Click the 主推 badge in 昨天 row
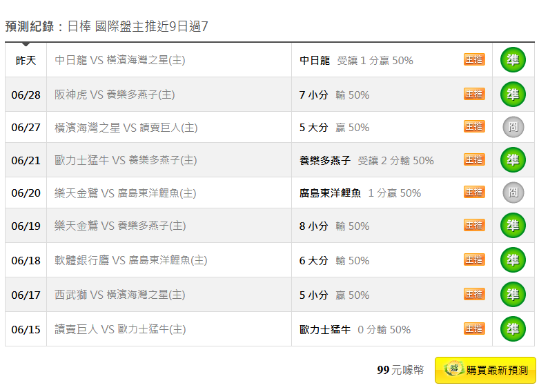The height and width of the screenshot is (392, 539). 474,60
